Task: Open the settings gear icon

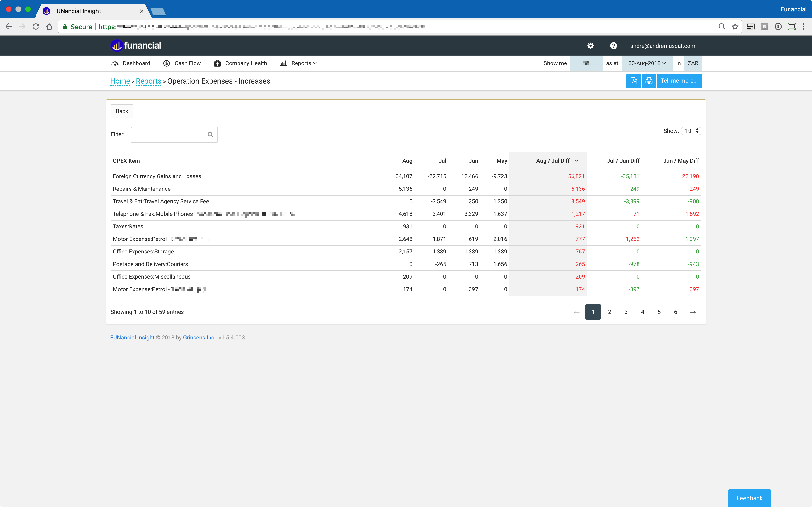Action: coord(591,46)
